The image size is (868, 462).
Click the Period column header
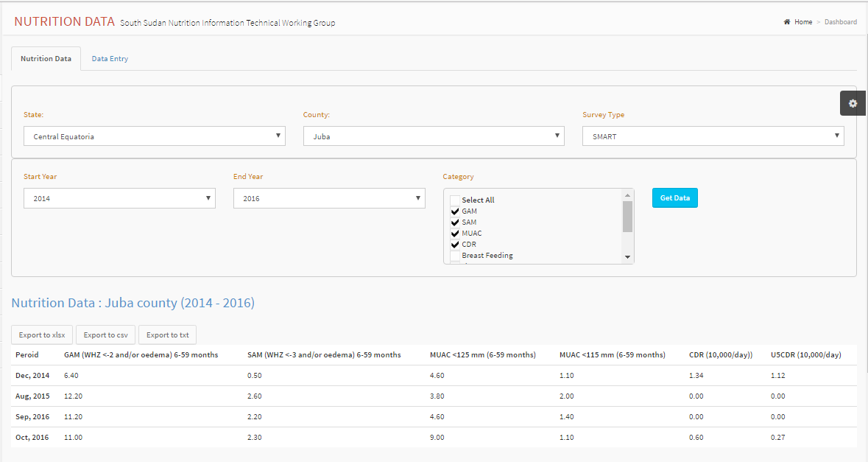[27, 354]
